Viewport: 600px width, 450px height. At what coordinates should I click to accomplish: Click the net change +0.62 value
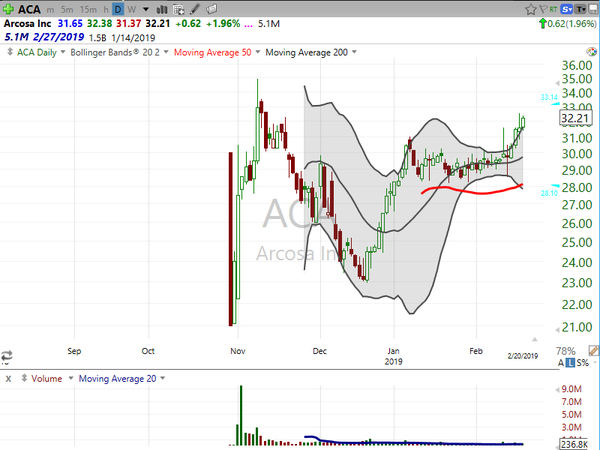188,24
